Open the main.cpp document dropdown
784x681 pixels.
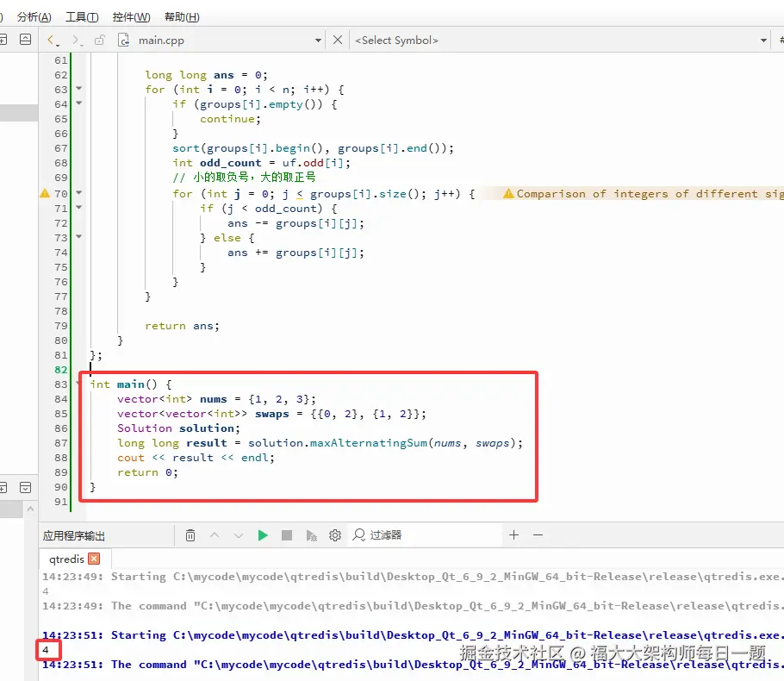[x=318, y=41]
